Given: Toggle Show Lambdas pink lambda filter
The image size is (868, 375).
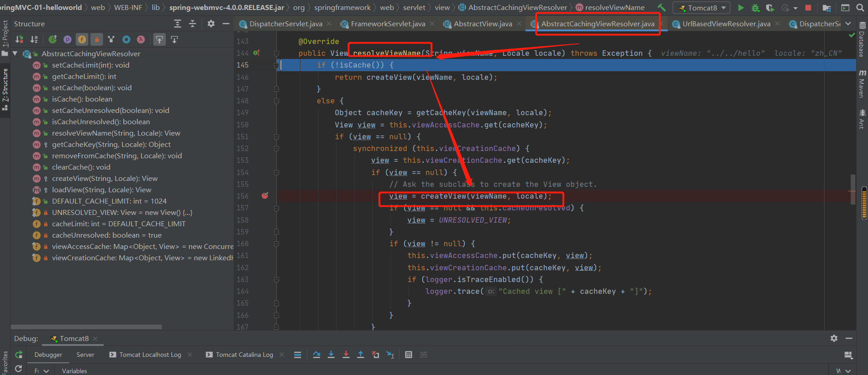Looking at the screenshot, I should pyautogui.click(x=141, y=39).
